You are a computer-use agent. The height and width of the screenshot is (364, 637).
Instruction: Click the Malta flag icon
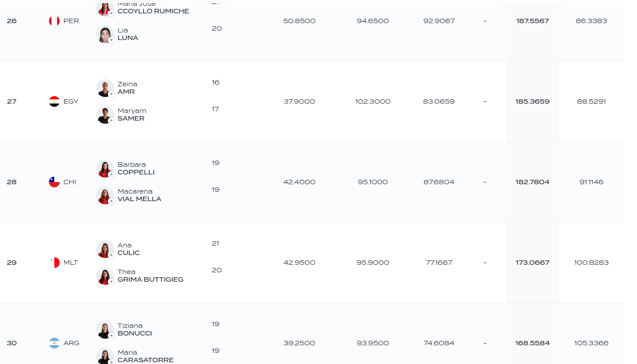pos(54,263)
